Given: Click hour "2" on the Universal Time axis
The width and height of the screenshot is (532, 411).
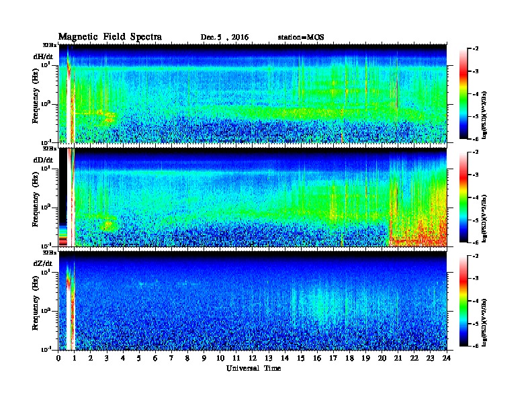Looking at the screenshot, I should [91, 358].
